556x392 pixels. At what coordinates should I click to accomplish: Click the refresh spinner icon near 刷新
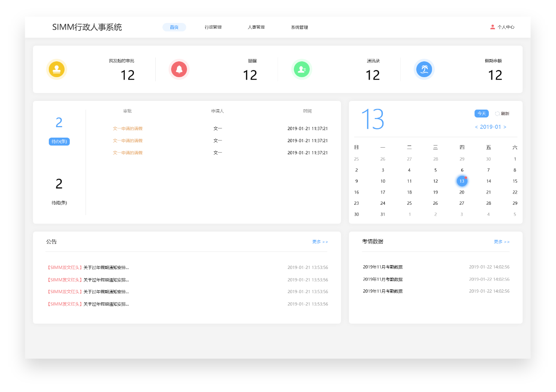click(x=497, y=113)
